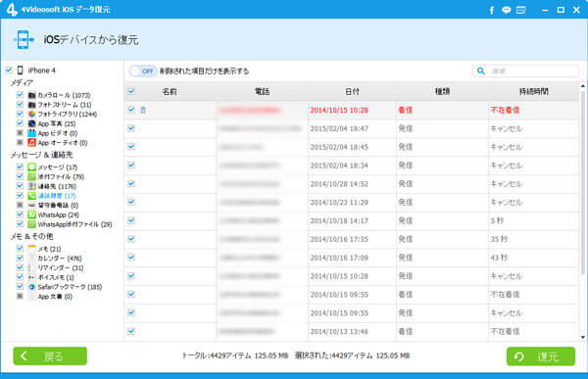
Task: Click the green 復元 restore button
Action: point(541,356)
